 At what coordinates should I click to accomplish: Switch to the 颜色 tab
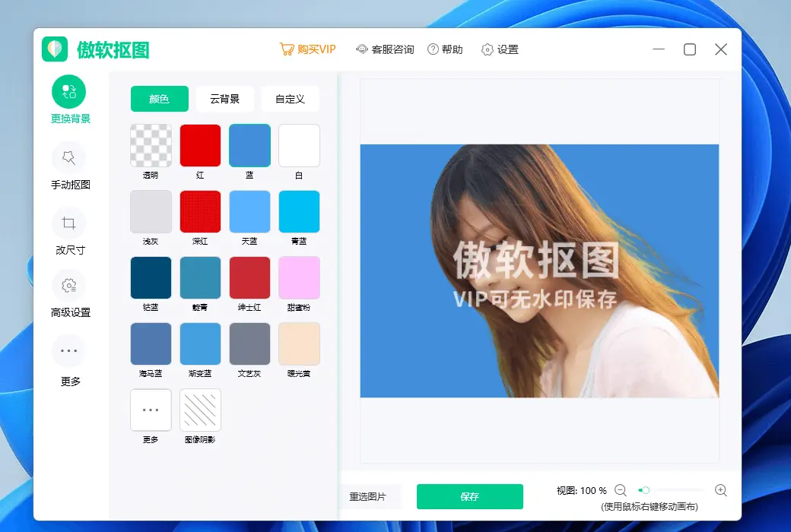coord(160,99)
